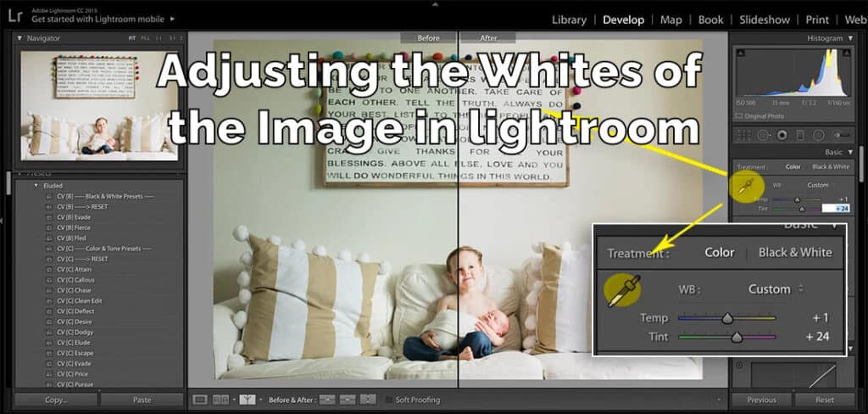Viewport: 868px width, 414px height.
Task: Expand Get started with Lightroom mobile arrow
Action: click(173, 19)
